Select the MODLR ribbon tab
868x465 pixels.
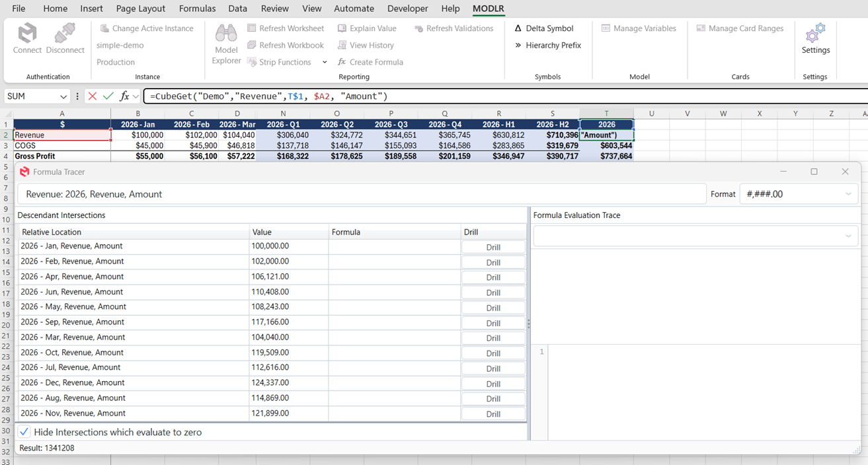489,9
